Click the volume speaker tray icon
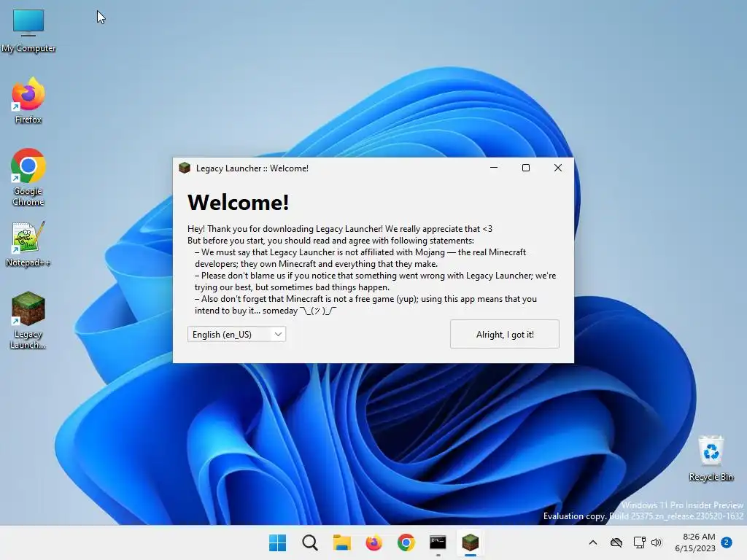747x560 pixels. (657, 542)
